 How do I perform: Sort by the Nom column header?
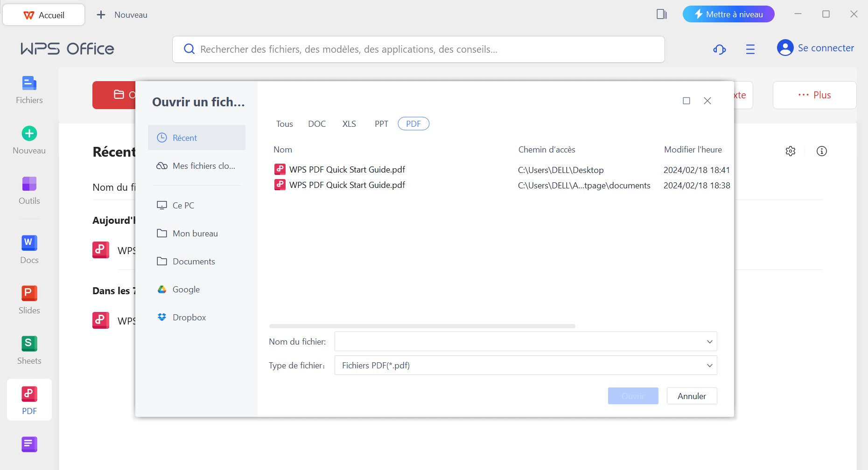pos(283,150)
